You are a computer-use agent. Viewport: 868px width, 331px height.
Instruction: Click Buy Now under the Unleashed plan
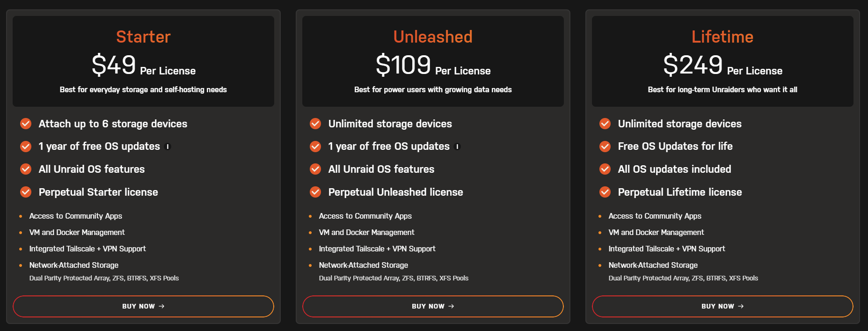tap(433, 306)
